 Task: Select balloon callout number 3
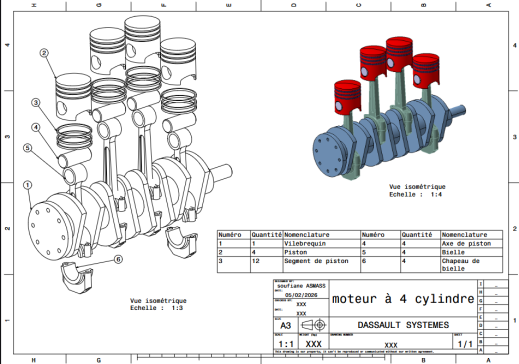36,102
